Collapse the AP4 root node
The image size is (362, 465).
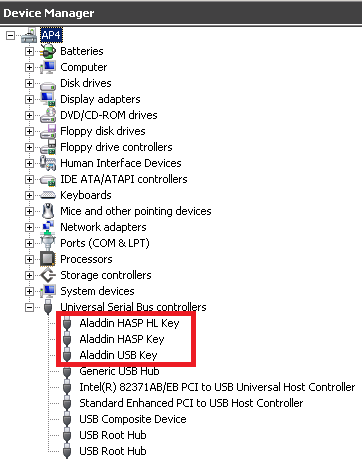pyautogui.click(x=11, y=35)
